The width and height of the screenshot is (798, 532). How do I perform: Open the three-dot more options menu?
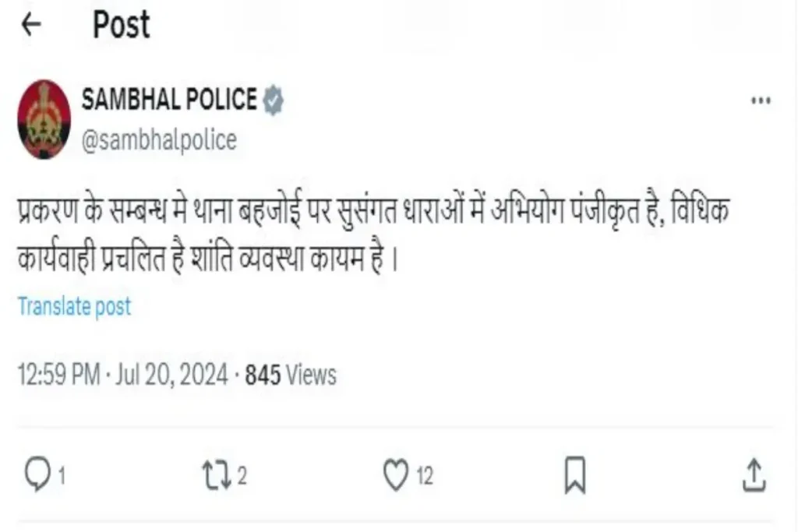pos(761,100)
